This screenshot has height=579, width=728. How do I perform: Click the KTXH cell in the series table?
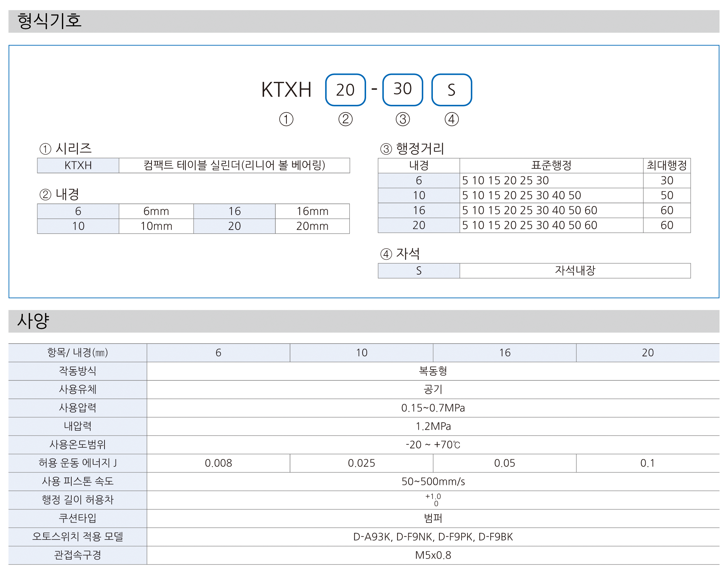coord(78,166)
